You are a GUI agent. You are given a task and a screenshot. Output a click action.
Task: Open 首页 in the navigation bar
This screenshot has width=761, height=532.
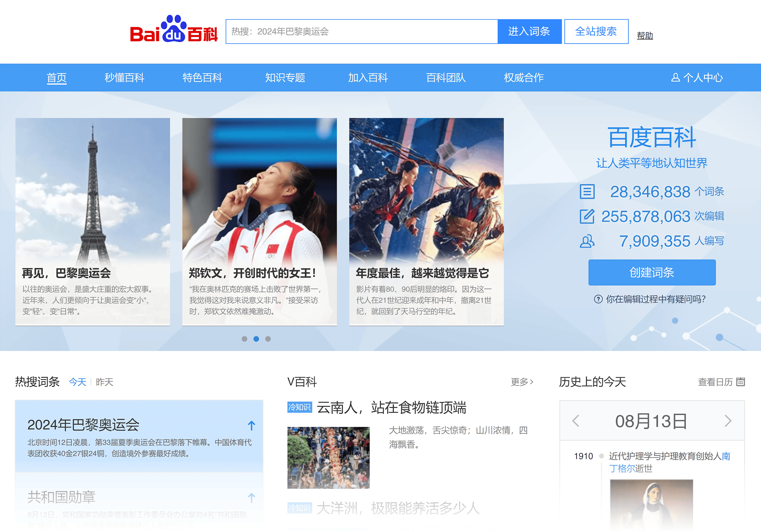[57, 78]
